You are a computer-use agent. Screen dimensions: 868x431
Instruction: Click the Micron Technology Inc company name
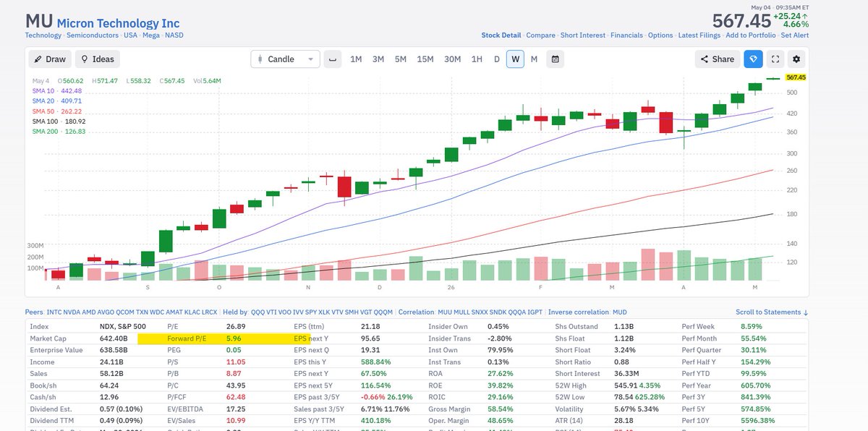[118, 24]
